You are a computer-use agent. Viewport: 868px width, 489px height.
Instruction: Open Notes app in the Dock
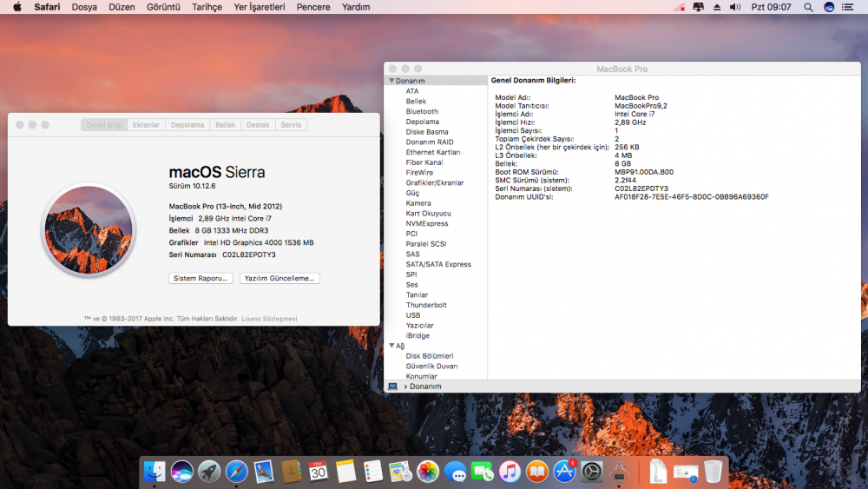(x=346, y=472)
